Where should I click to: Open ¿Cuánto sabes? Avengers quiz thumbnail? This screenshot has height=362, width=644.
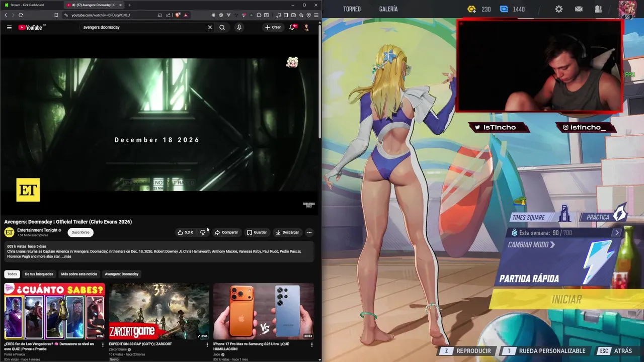click(54, 311)
